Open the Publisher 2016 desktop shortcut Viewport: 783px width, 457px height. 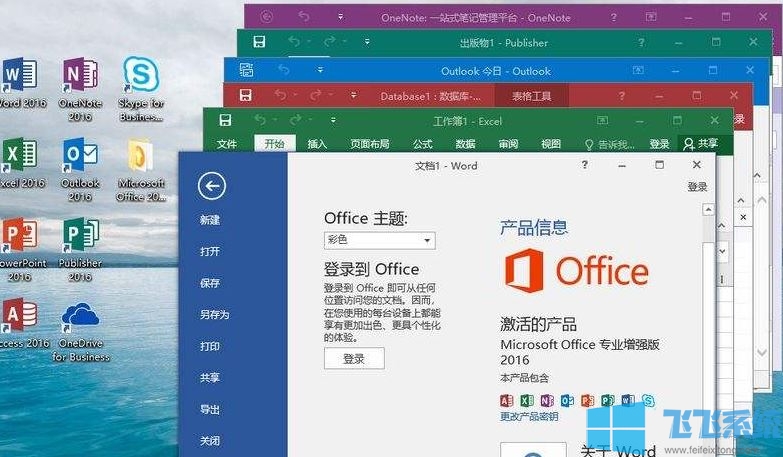pyautogui.click(x=80, y=249)
